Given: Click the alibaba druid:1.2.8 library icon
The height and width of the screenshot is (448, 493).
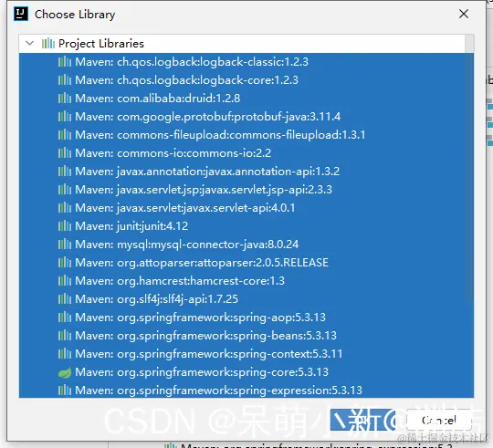Looking at the screenshot, I should pyautogui.click(x=65, y=99).
